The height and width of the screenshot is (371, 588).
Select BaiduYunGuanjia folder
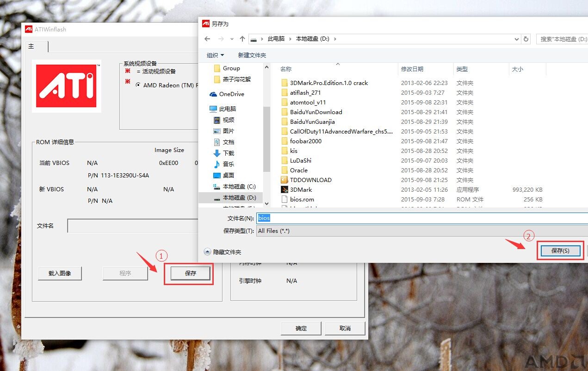[x=307, y=122]
